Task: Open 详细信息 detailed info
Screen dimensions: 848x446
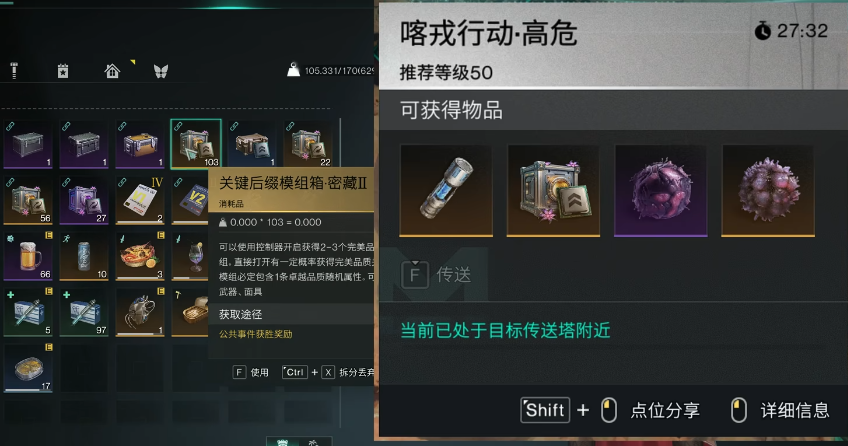Action: coord(780,410)
